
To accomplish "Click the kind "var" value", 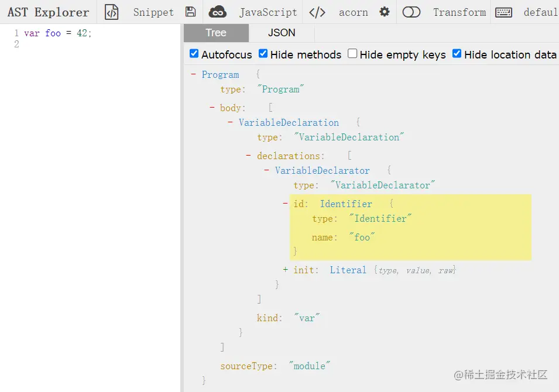I will point(307,318).
